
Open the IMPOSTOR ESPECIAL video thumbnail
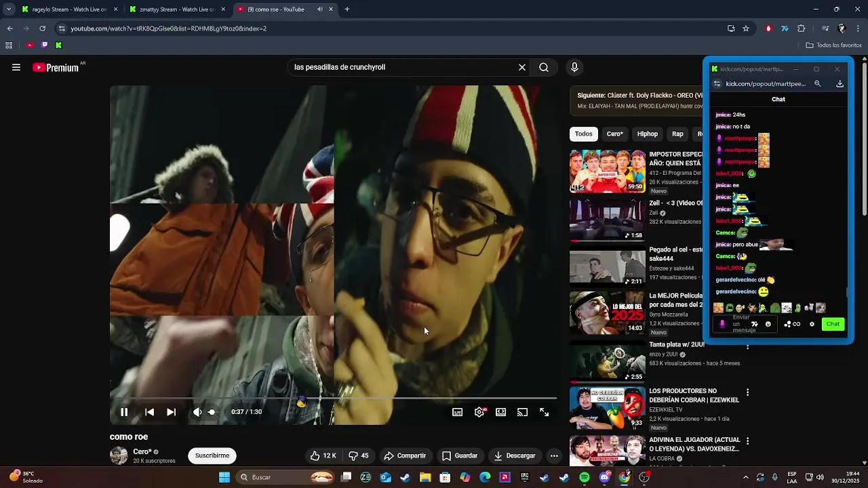(608, 171)
